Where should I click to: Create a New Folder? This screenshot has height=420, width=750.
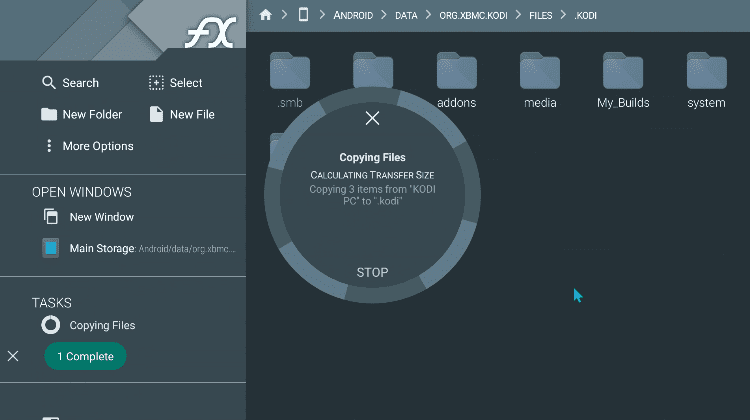click(81, 114)
